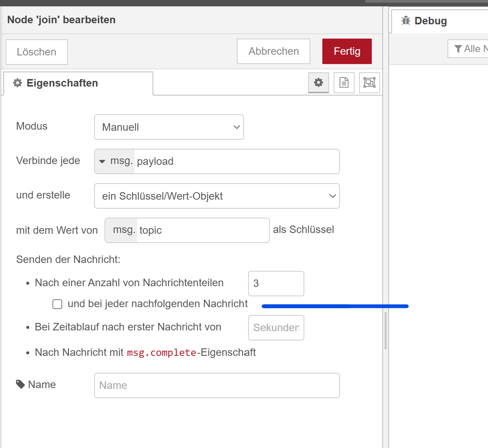Click the message parts count field
488x448 pixels.
pos(276,284)
